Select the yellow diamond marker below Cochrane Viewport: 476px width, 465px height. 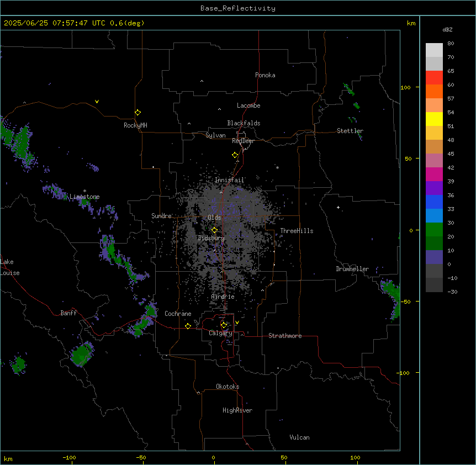188,326
